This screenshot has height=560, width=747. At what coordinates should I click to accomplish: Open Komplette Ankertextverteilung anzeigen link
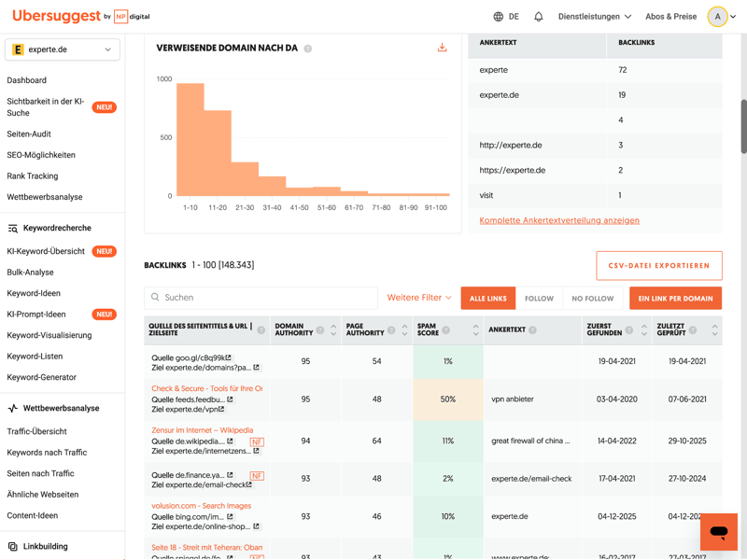[x=559, y=220]
